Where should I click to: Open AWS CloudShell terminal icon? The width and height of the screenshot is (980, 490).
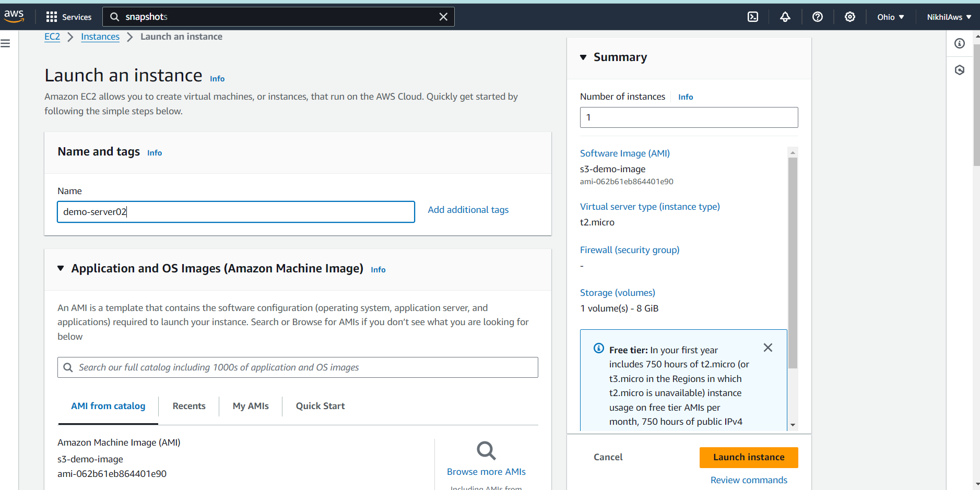point(753,17)
